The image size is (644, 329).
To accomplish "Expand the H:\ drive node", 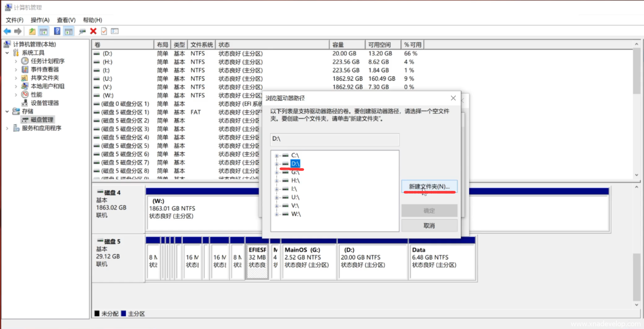I will tap(276, 181).
